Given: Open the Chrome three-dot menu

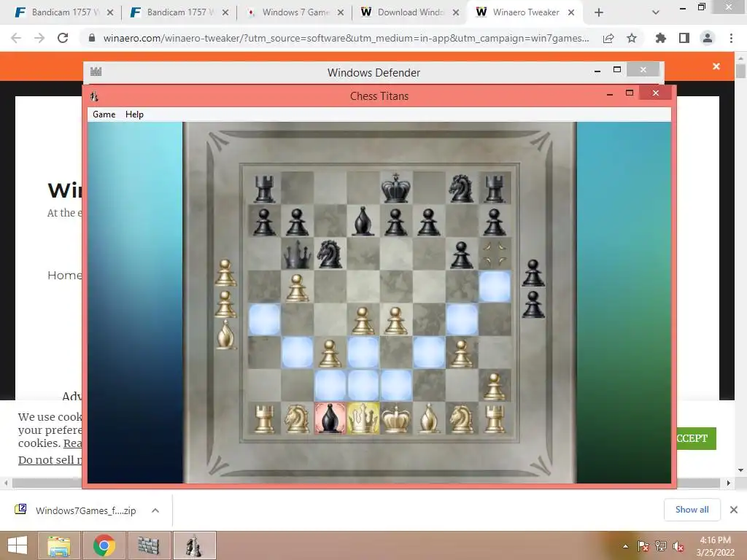Looking at the screenshot, I should point(731,38).
